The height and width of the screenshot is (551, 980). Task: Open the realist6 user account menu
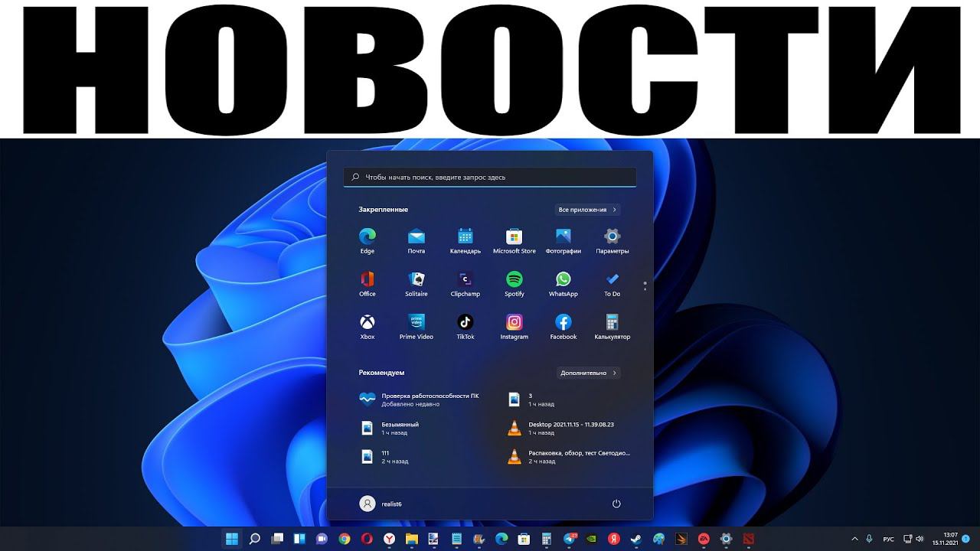click(x=381, y=504)
